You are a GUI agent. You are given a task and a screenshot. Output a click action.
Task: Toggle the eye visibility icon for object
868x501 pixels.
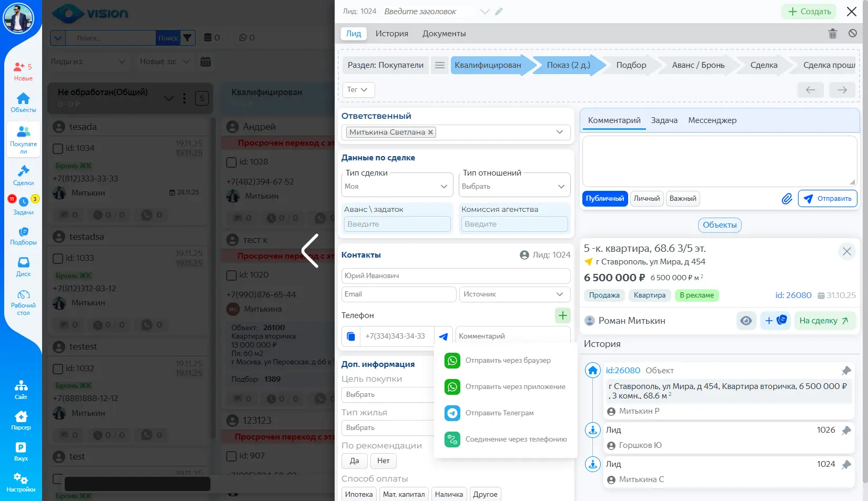tap(746, 321)
